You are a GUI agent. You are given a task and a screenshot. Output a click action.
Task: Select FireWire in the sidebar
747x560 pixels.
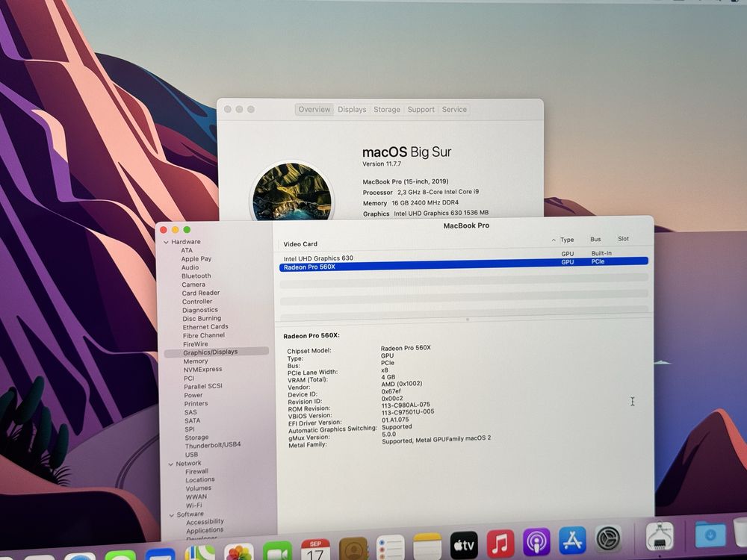195,344
